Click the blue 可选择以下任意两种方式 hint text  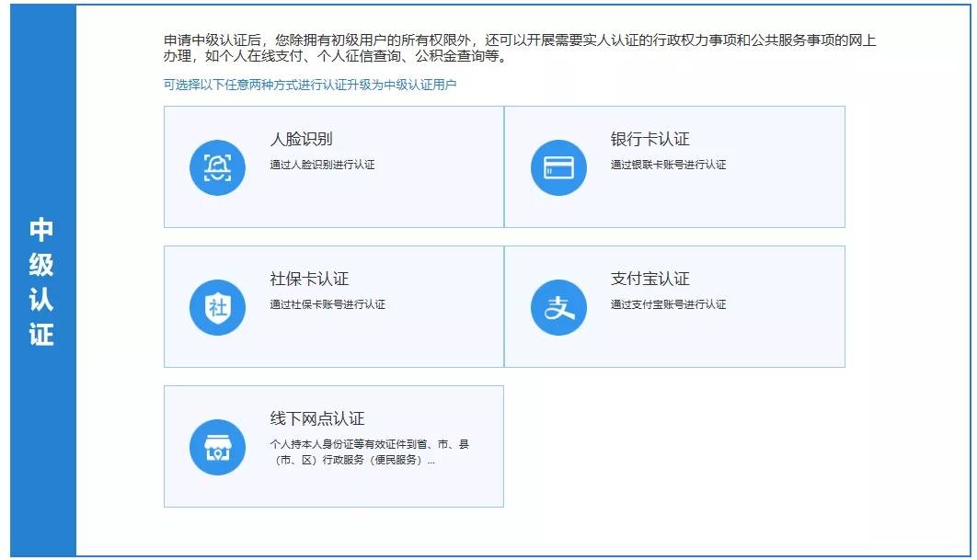(x=310, y=86)
